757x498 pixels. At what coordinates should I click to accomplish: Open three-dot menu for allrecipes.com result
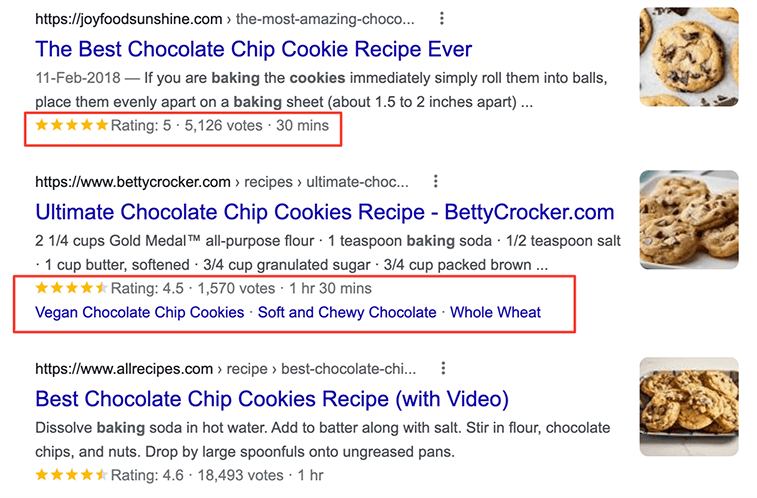tap(443, 369)
